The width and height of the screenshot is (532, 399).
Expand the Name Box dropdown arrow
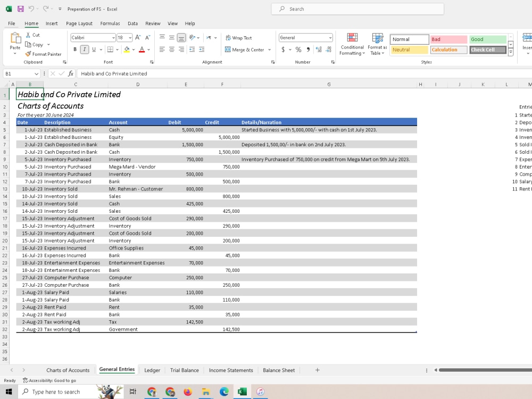pyautogui.click(x=36, y=73)
